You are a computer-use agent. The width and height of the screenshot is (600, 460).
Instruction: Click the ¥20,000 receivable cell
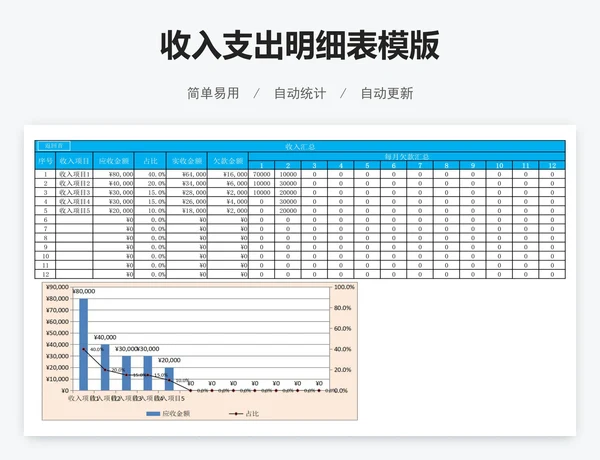click(114, 210)
